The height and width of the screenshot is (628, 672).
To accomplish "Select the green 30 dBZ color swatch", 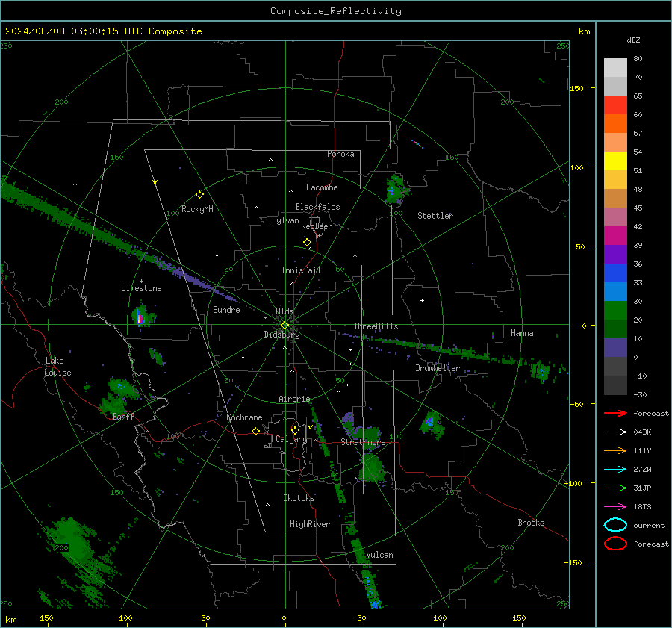I will coord(615,311).
